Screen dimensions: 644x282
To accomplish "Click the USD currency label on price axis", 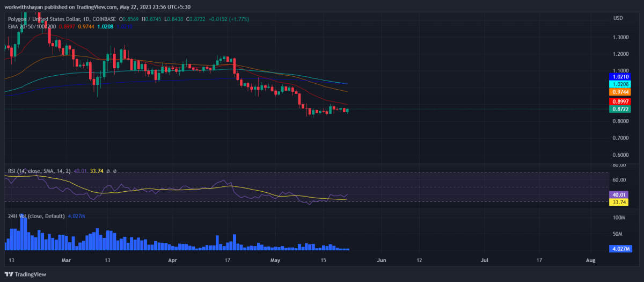I will tap(618, 18).
